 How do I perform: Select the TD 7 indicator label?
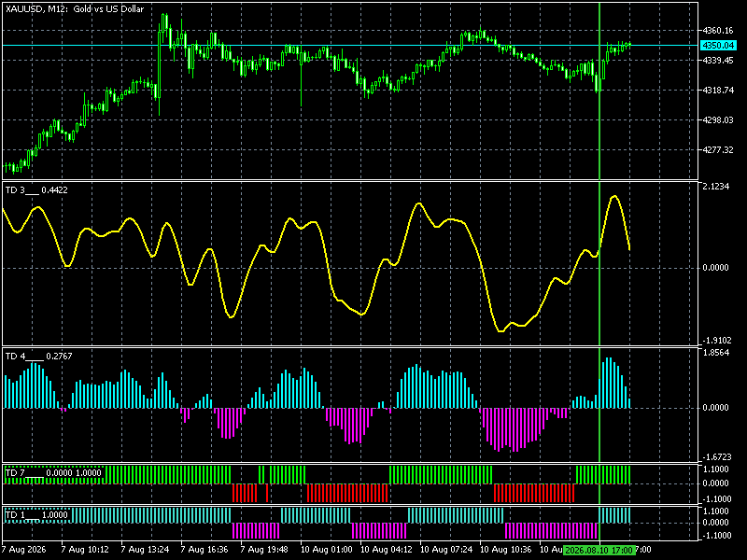[x=53, y=473]
